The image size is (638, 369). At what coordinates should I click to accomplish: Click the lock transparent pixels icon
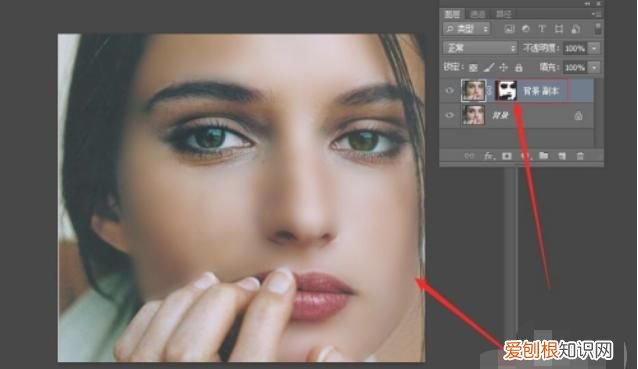tap(473, 68)
